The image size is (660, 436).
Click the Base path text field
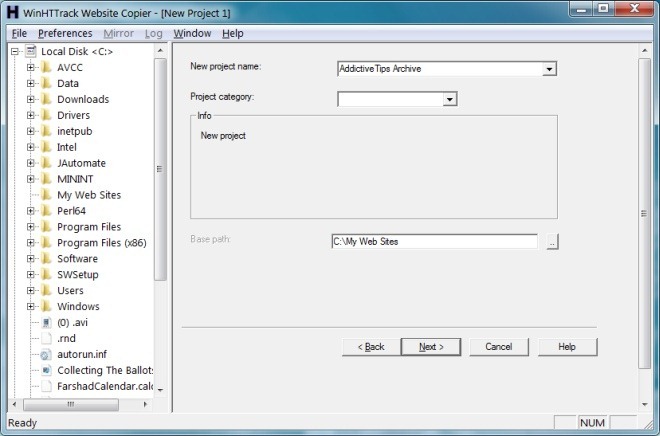coord(434,242)
